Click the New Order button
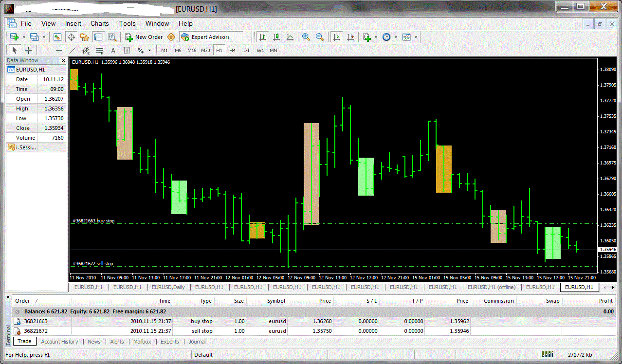 click(x=144, y=37)
